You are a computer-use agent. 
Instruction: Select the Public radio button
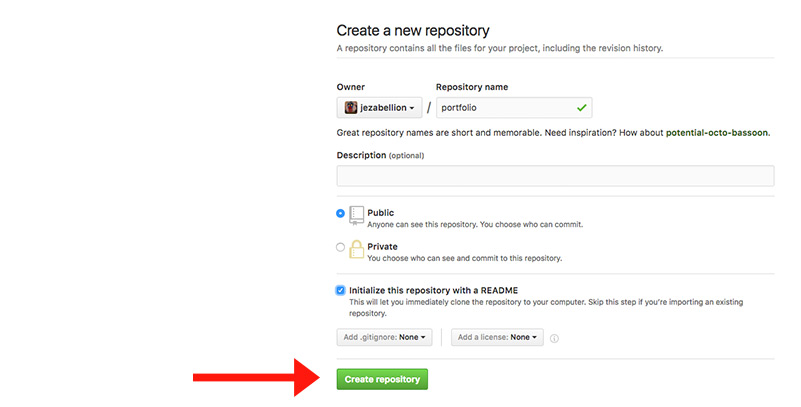[340, 213]
